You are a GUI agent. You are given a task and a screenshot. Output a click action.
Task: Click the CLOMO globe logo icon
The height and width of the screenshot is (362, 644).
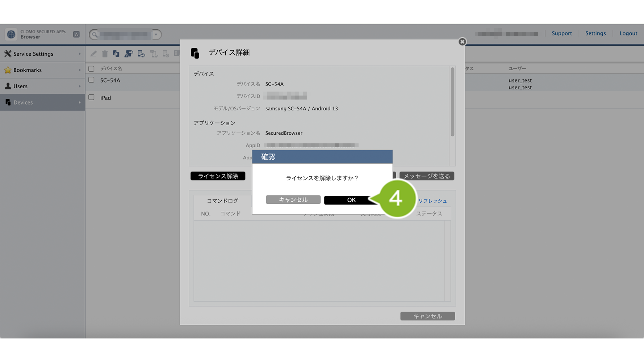point(11,34)
